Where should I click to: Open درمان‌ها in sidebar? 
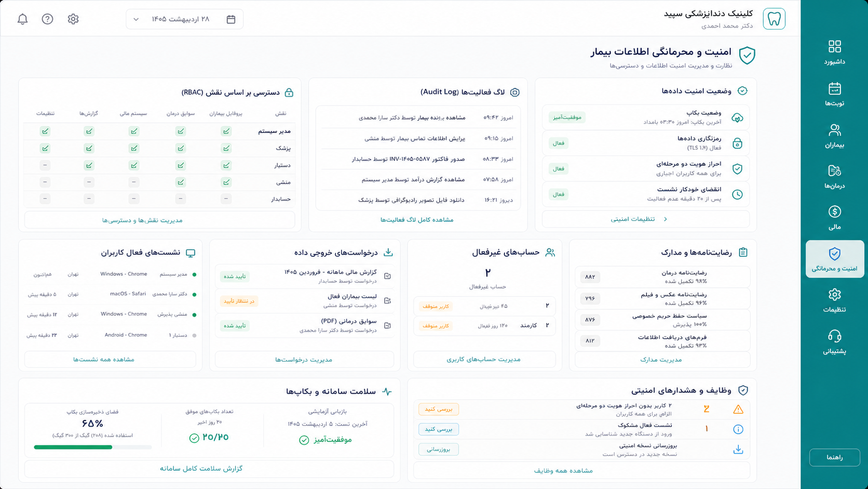pyautogui.click(x=834, y=177)
